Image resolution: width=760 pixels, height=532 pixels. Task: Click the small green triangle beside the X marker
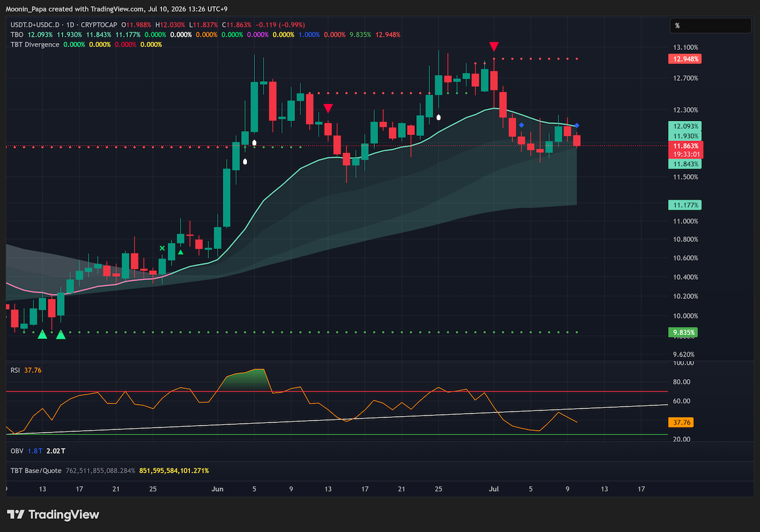click(x=180, y=252)
